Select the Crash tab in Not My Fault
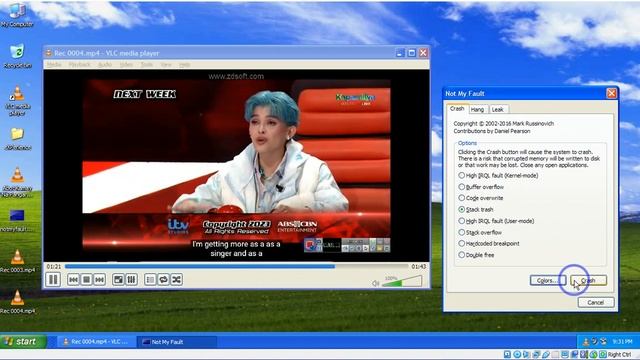 pyautogui.click(x=457, y=109)
